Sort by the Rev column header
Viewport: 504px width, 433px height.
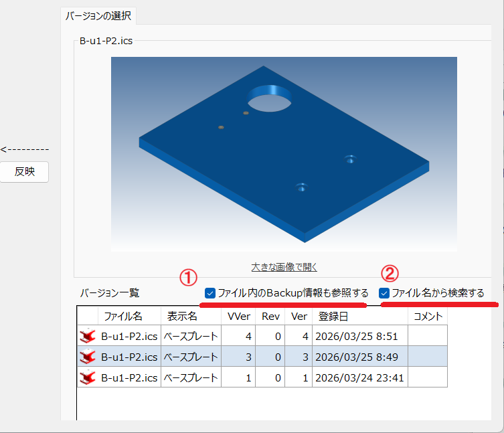tap(270, 317)
